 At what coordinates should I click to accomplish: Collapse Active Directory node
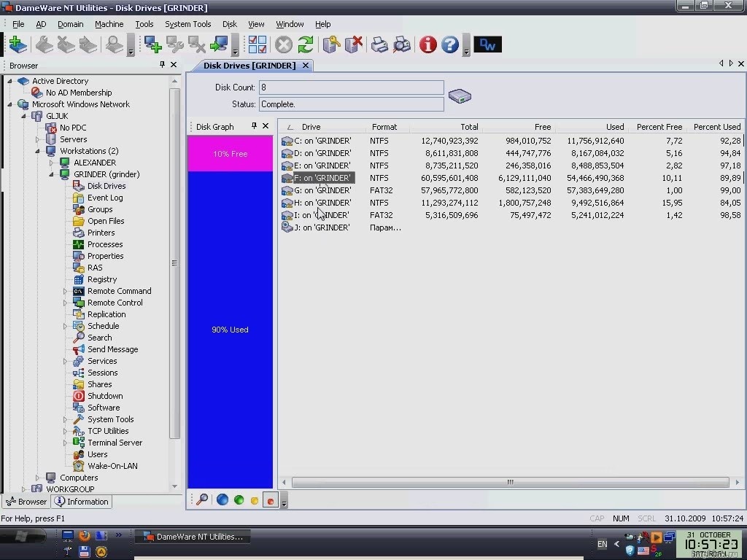click(9, 81)
